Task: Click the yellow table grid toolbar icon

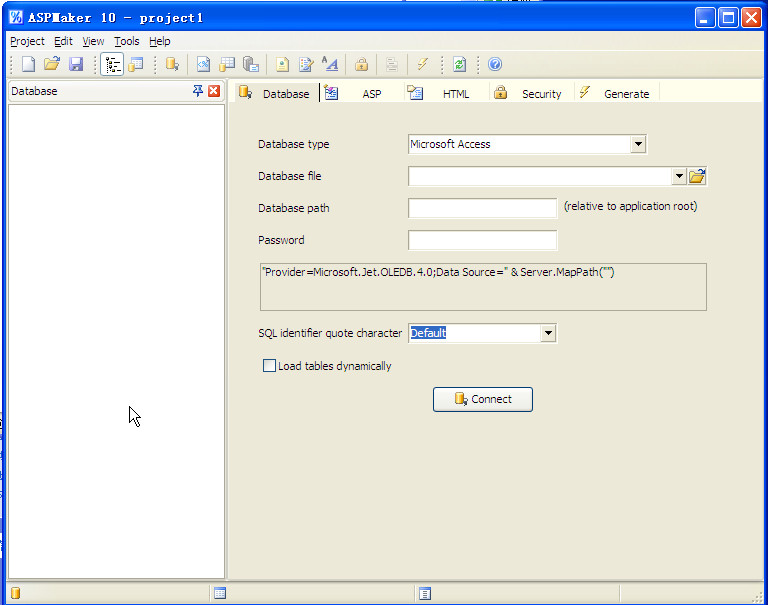Action: pyautogui.click(x=227, y=64)
